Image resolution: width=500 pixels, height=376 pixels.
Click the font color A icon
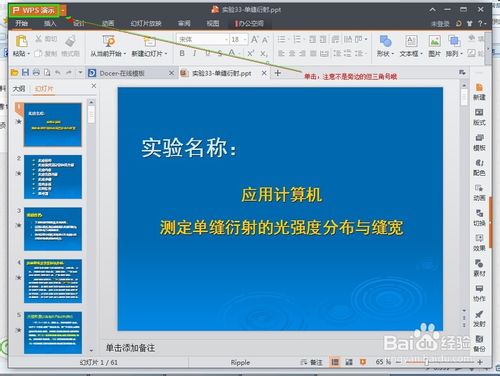232,53
